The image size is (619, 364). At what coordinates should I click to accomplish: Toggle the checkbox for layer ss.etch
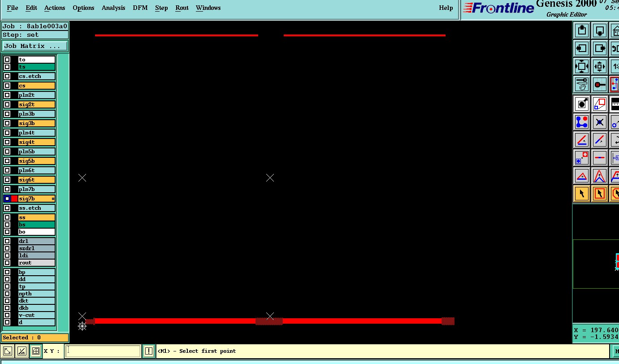point(7,208)
